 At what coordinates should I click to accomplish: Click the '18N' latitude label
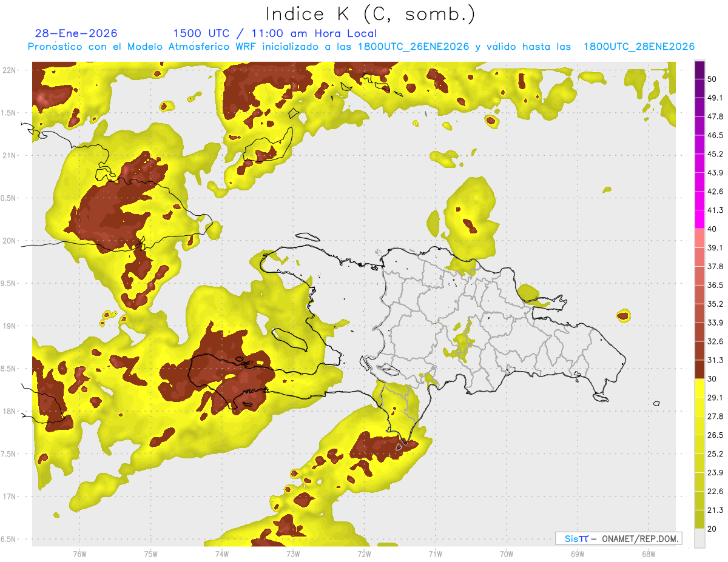[8, 411]
